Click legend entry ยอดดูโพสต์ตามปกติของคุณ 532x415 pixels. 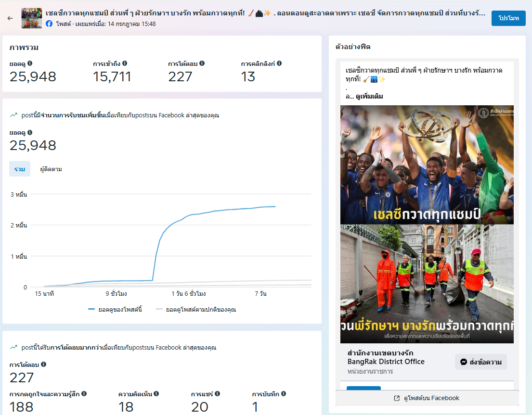196,309
